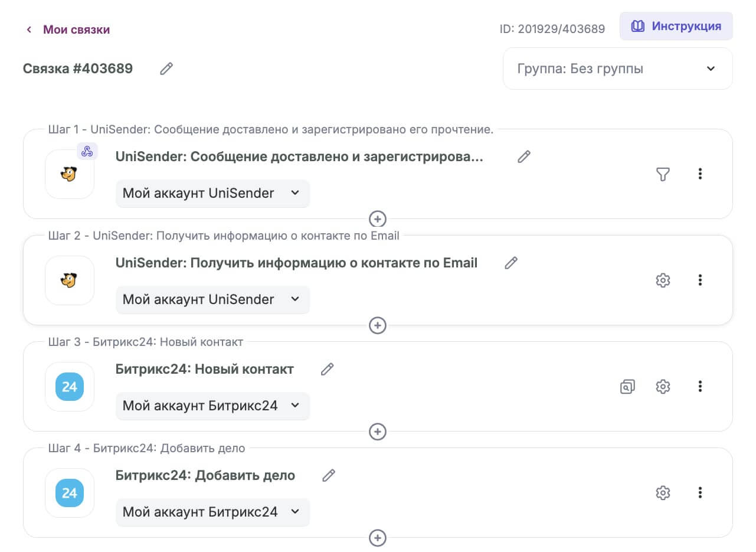Open the three-dot menu of Шаг 1
The width and height of the screenshot is (756, 552).
point(700,174)
